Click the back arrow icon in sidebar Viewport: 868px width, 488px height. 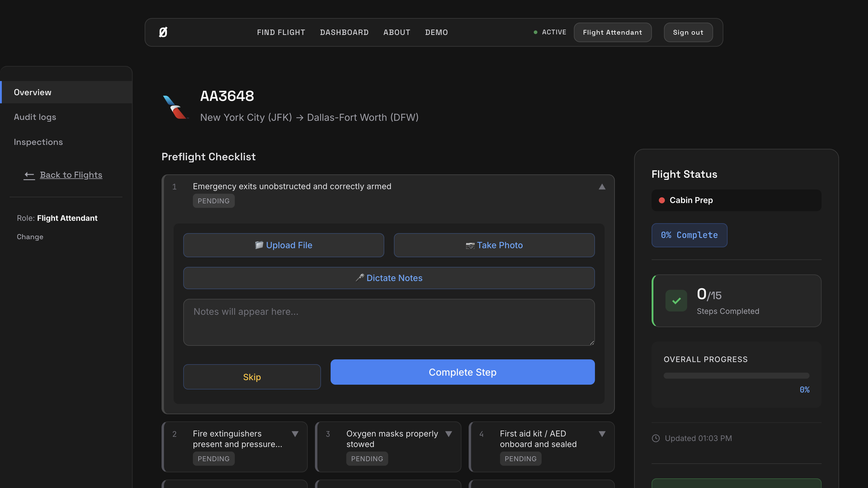(x=29, y=175)
